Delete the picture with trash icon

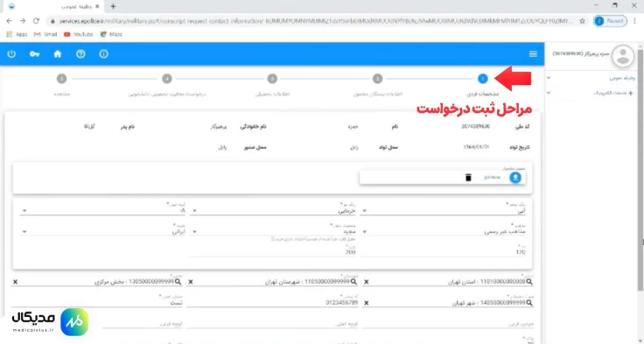pos(468,178)
